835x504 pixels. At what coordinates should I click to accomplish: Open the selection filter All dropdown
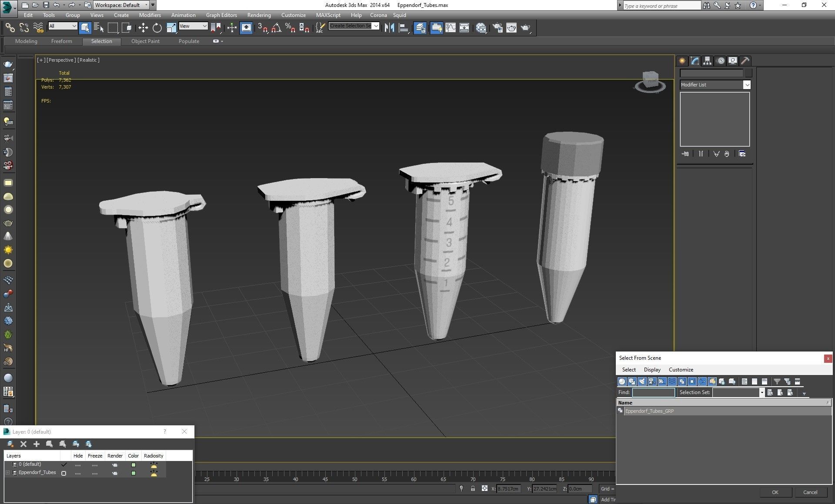pyautogui.click(x=63, y=26)
